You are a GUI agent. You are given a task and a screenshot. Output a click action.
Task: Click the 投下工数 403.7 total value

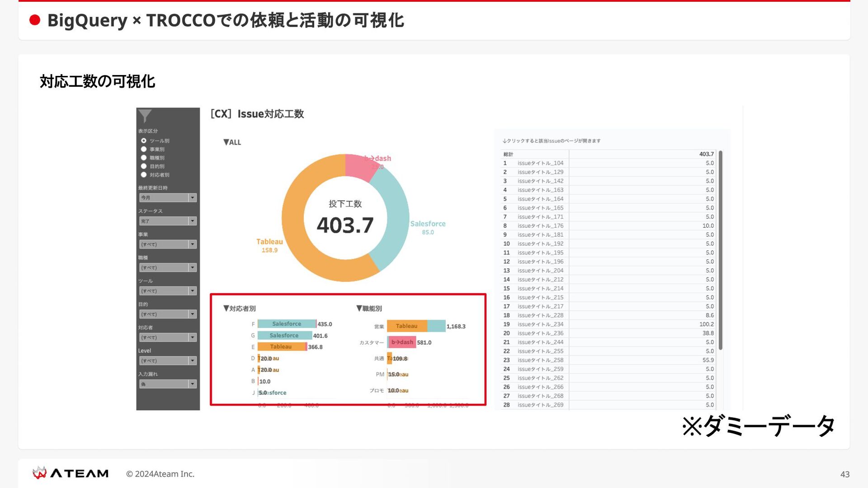(345, 225)
